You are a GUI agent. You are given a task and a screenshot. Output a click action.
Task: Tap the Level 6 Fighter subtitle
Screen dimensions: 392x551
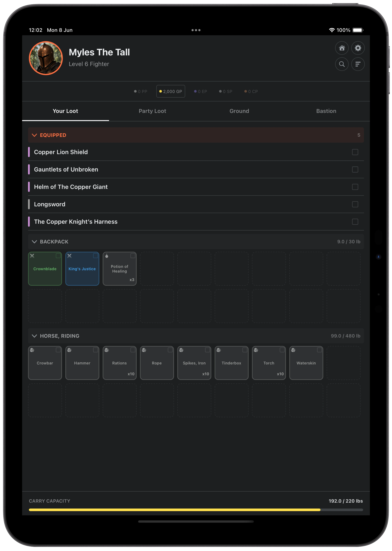coord(89,64)
